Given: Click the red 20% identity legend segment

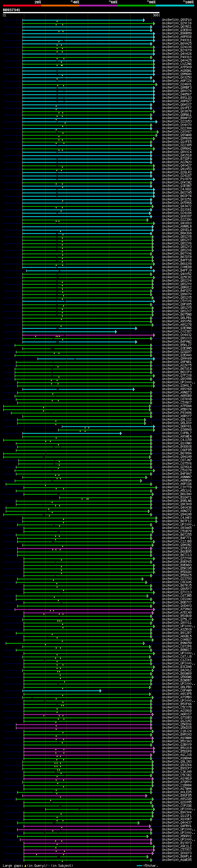Looking at the screenshot, I should 22,6.
